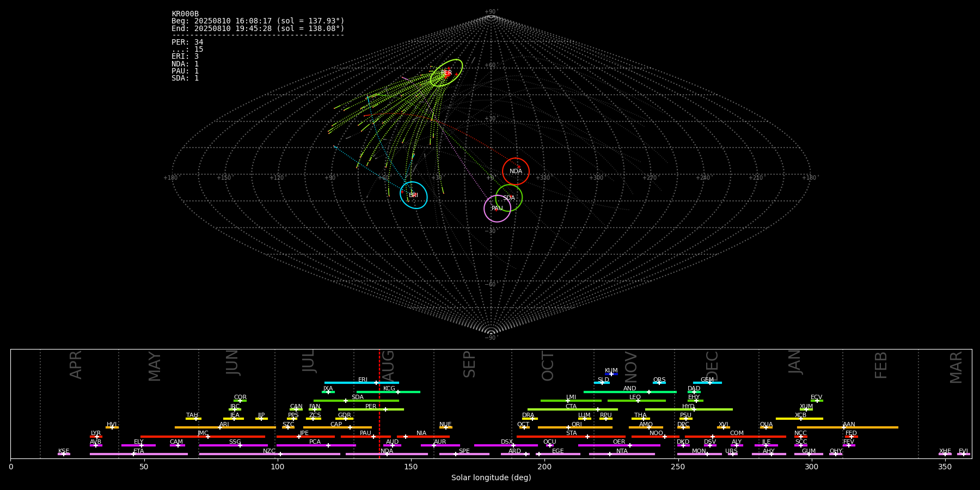Select the 'End: 20250810 19:45:28' line
This screenshot has height=490, width=980.
tap(258, 28)
